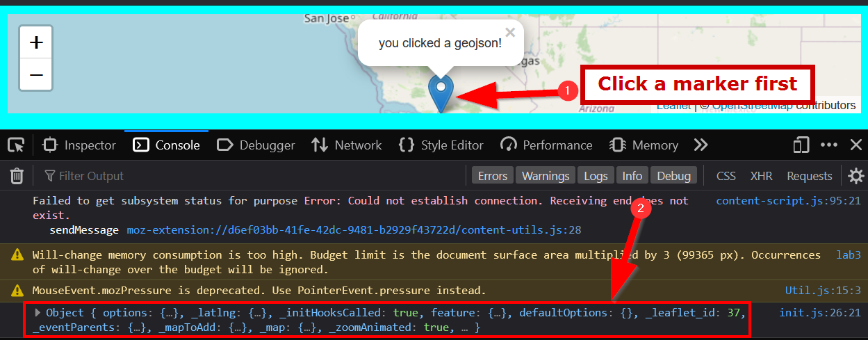
Task: Zoom out the map with minus button
Action: click(36, 75)
